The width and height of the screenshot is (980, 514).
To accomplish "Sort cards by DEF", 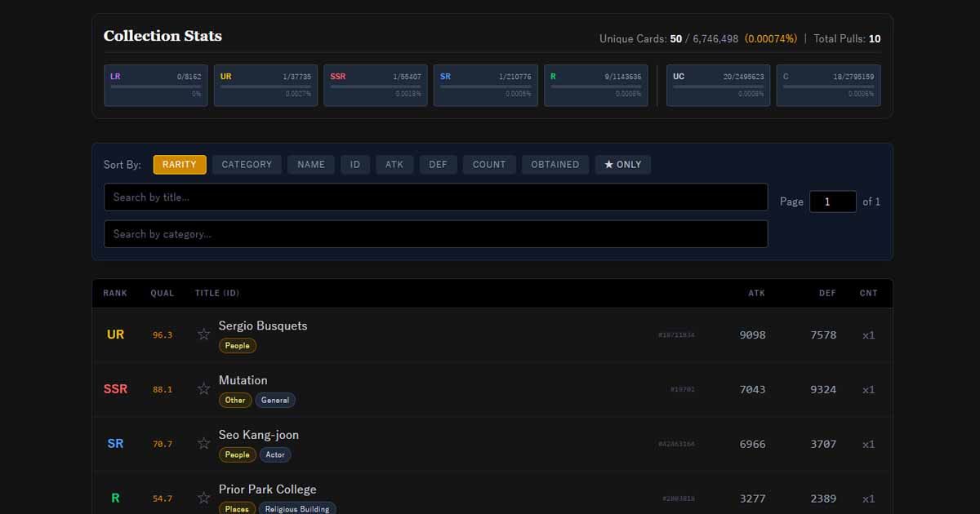I will pyautogui.click(x=439, y=165).
